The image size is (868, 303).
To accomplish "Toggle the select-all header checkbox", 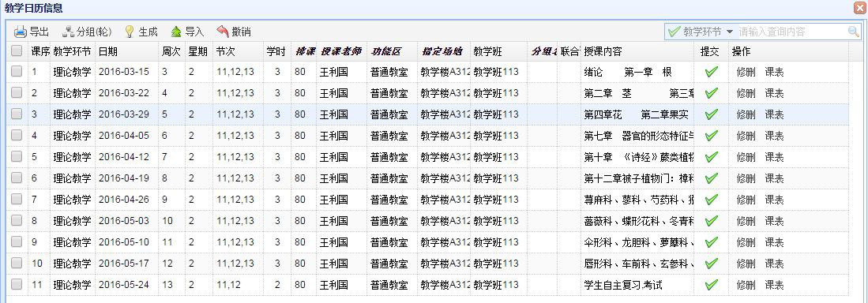I will (17, 50).
